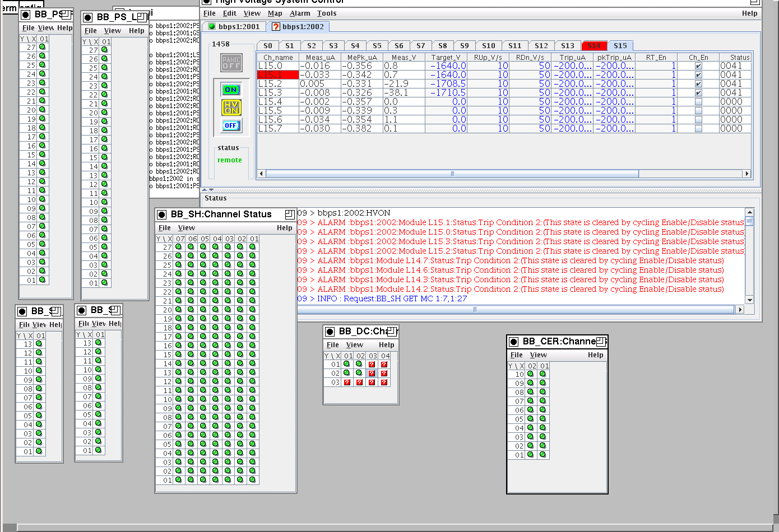Click the BB_CER window title icon
Viewport: 779px width, 532px height.
point(513,342)
